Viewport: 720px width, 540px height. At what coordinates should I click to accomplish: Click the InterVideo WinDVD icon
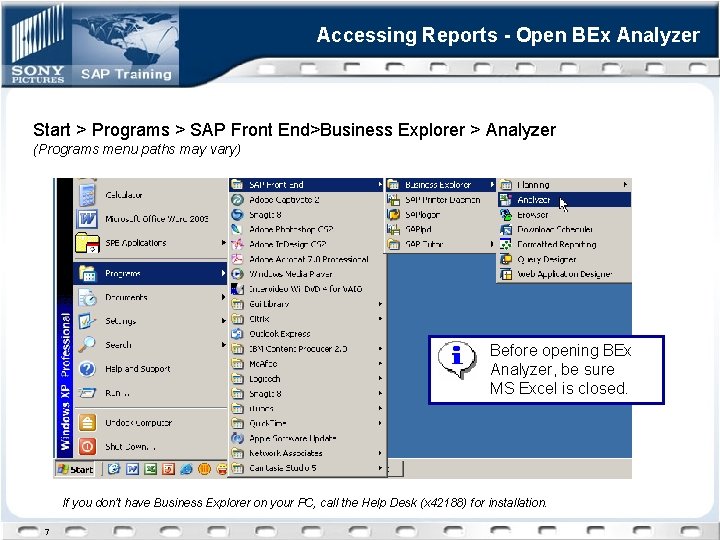pyautogui.click(x=237, y=289)
